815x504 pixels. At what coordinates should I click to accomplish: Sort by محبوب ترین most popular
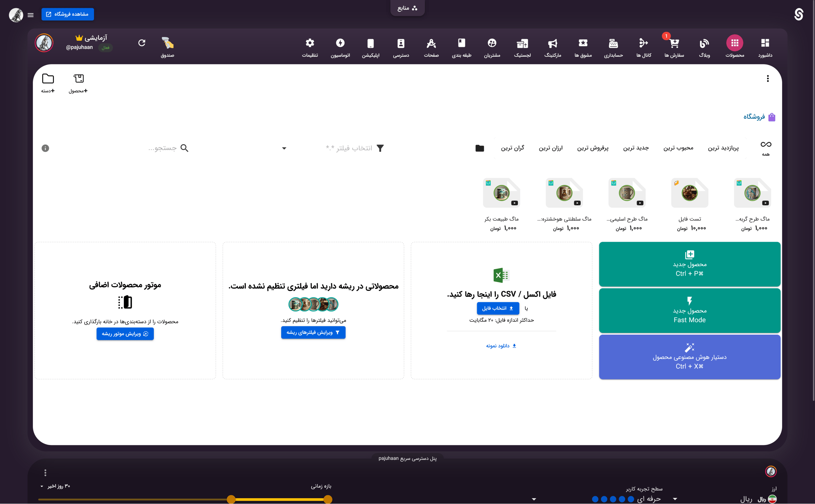pos(678,148)
